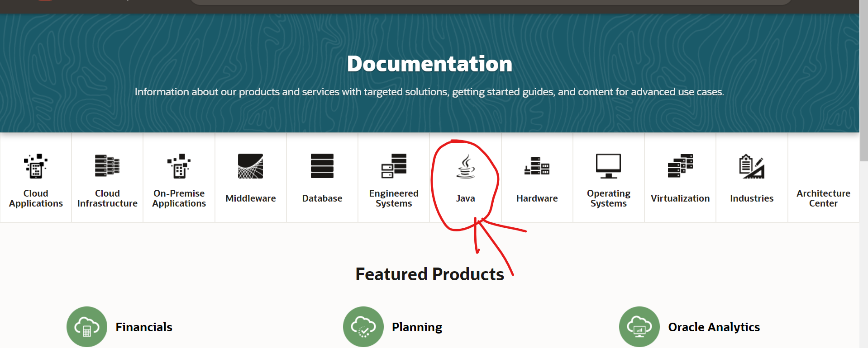
Task: Open the Oracle Analytics green icon
Action: click(639, 327)
